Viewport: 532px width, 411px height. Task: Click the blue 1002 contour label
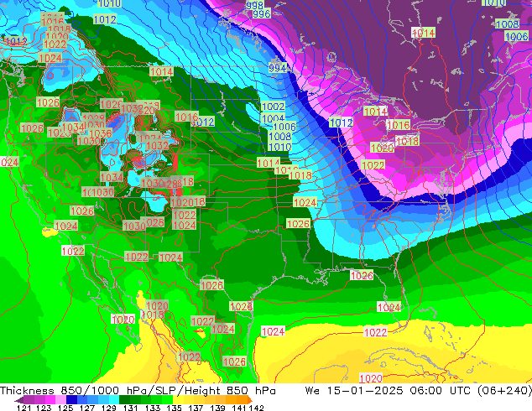(273, 107)
